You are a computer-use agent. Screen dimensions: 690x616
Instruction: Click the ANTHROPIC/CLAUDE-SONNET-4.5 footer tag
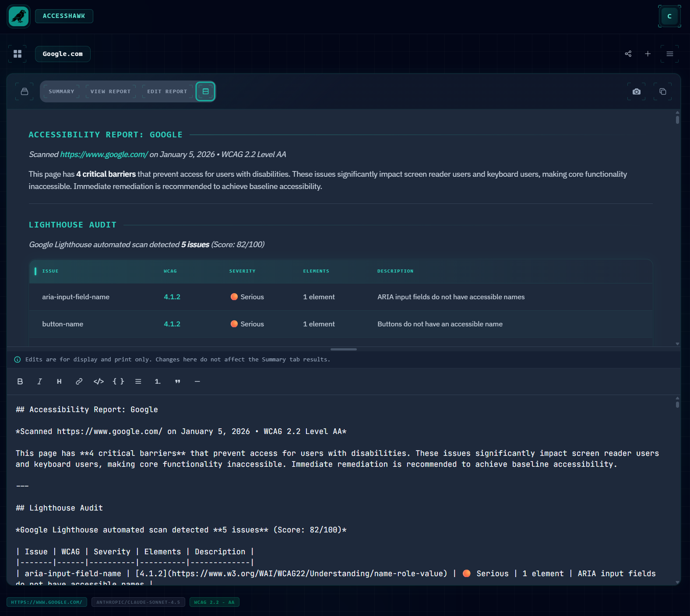click(138, 602)
